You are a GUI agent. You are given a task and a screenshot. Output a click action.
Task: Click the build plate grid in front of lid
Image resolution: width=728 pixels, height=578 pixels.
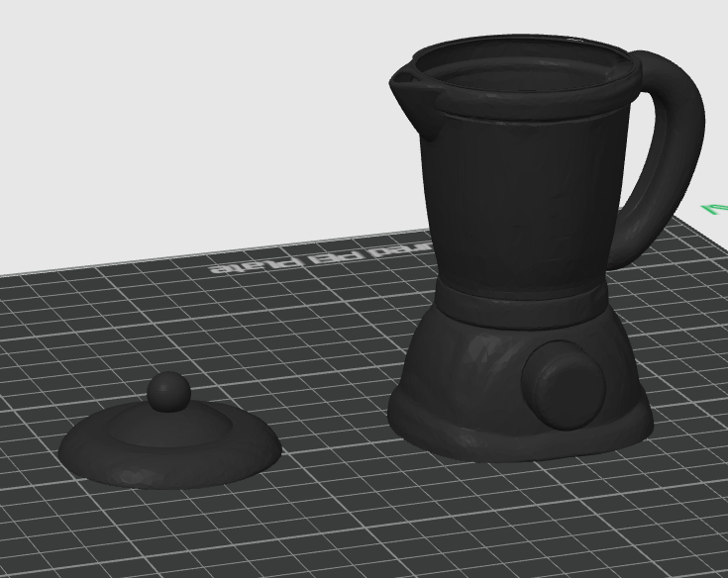tap(186, 533)
